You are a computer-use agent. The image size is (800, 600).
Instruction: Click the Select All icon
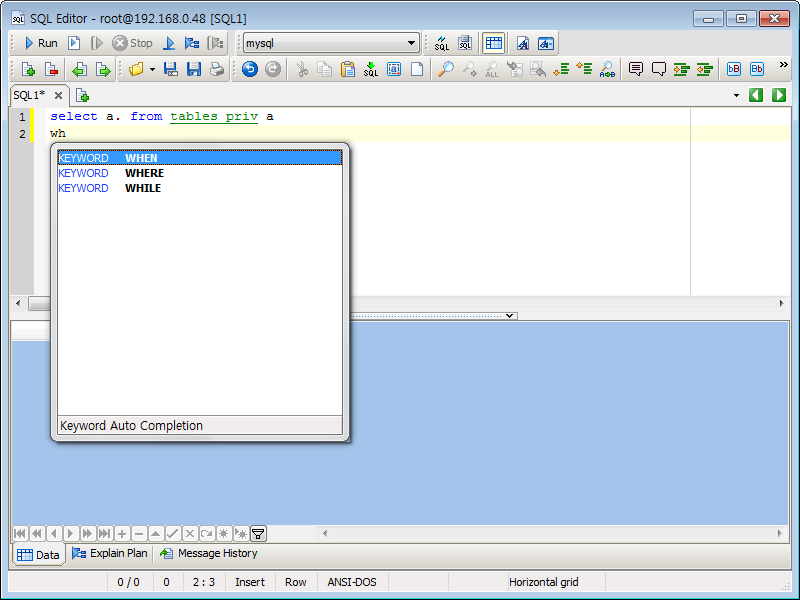tap(394, 69)
